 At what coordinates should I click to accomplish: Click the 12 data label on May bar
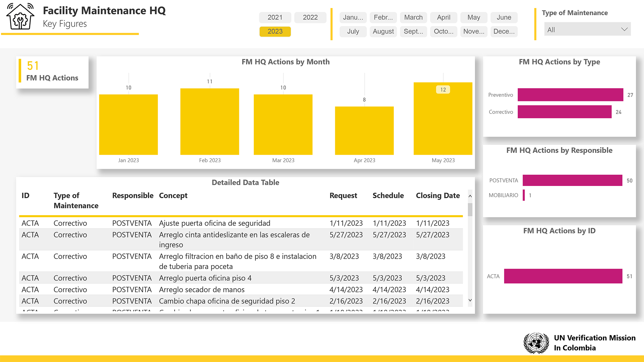(443, 90)
